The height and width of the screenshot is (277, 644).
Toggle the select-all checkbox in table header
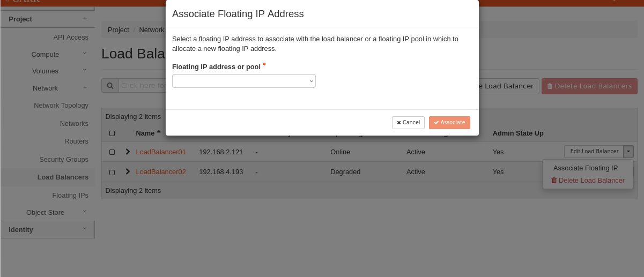[112, 133]
